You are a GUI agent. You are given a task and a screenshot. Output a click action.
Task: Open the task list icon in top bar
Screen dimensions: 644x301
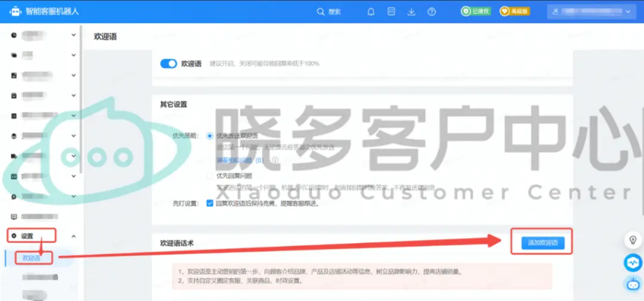coord(391,12)
